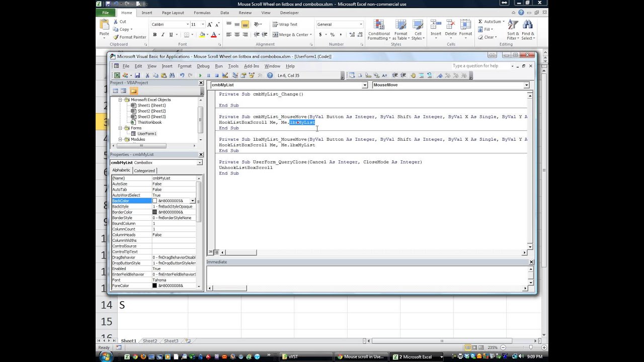Select Sheet2 worksheet tab
The width and height of the screenshot is (644, 362).
[x=150, y=341]
